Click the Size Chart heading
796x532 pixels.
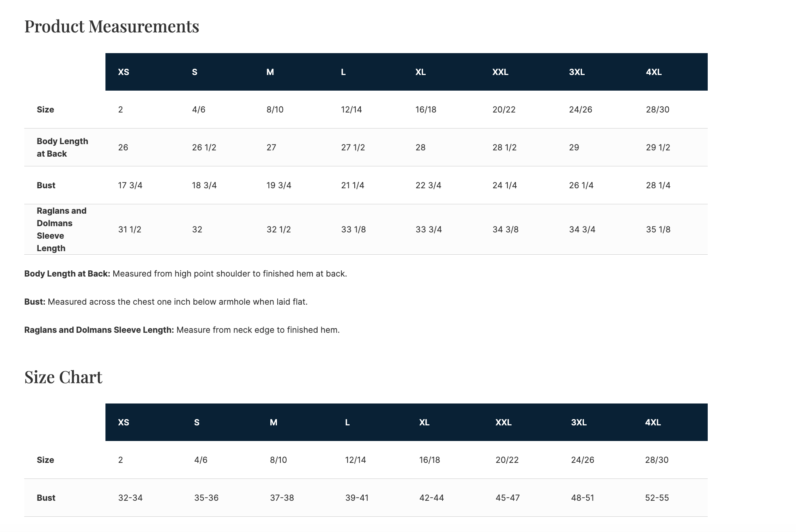[x=63, y=377]
